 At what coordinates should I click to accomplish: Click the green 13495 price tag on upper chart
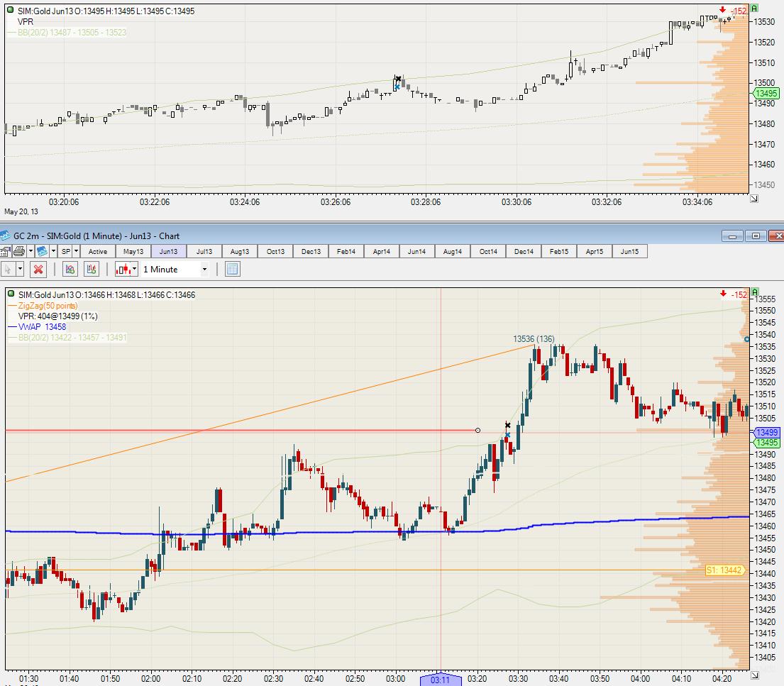pyautogui.click(x=766, y=93)
